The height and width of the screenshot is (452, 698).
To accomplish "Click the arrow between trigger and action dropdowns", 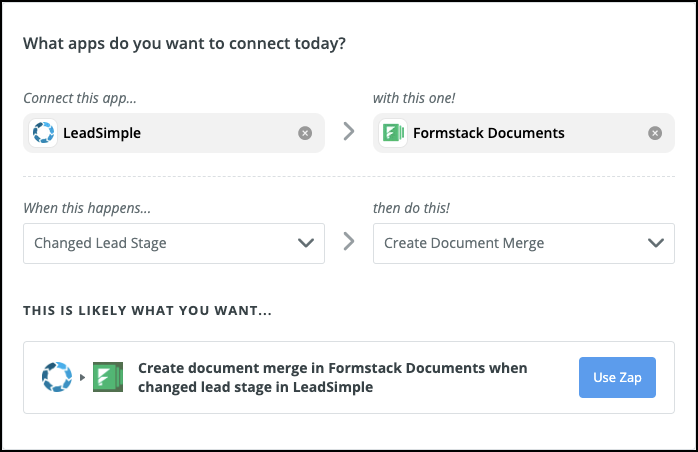I will (349, 242).
